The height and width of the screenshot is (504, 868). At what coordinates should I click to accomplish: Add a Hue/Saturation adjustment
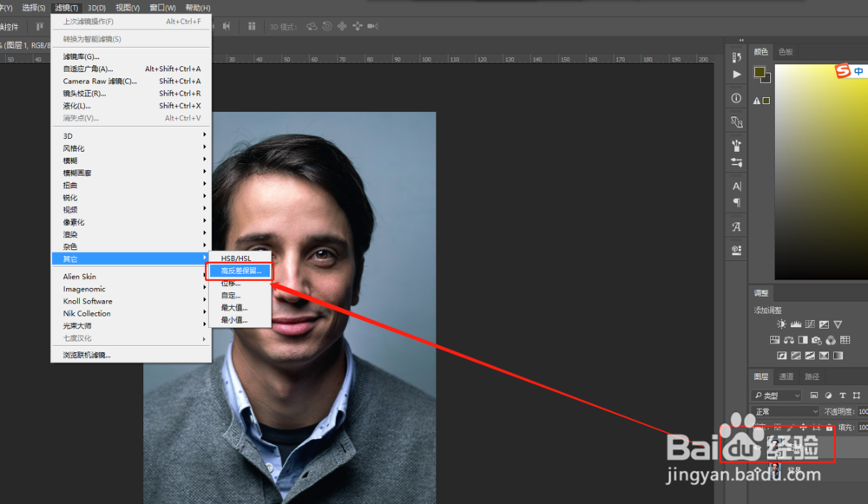click(774, 340)
